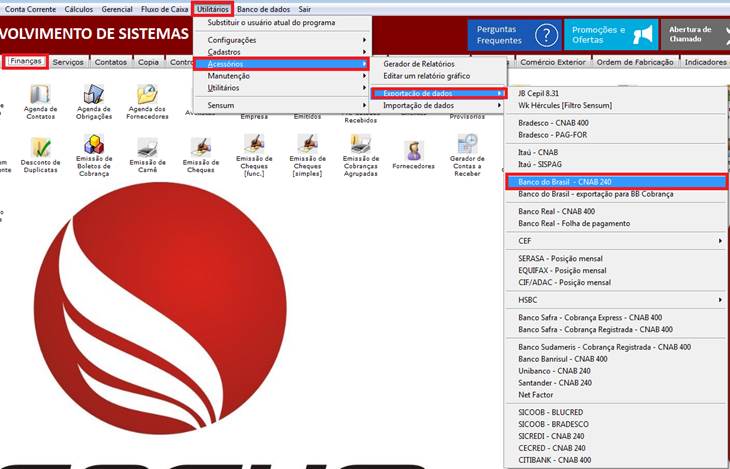
Task: Expand the Cadastros submenu
Action: [282, 52]
